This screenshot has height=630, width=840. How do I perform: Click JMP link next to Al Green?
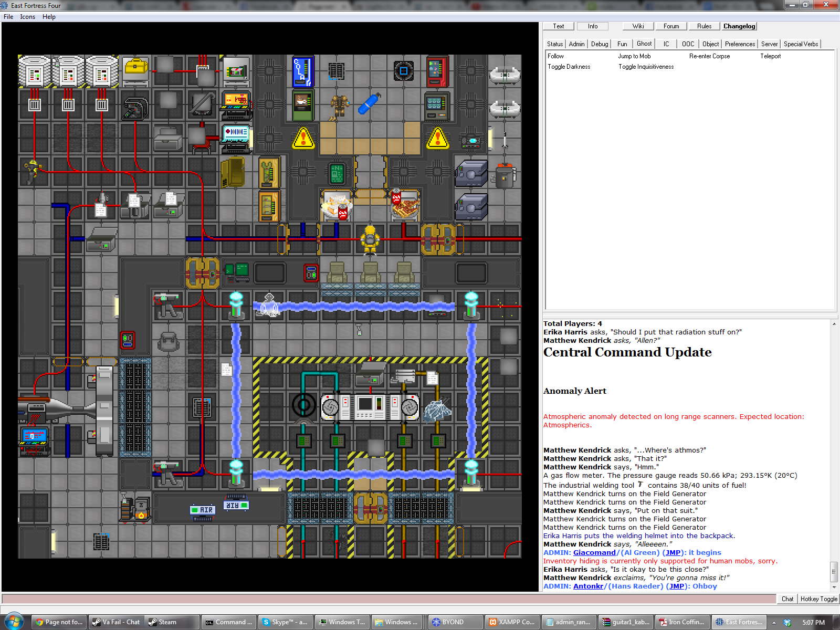(x=673, y=552)
